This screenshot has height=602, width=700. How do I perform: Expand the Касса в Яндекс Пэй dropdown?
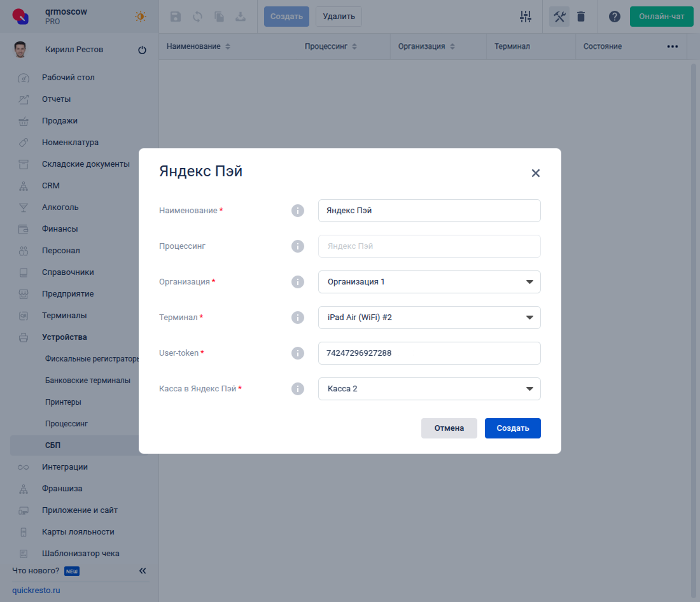429,389
